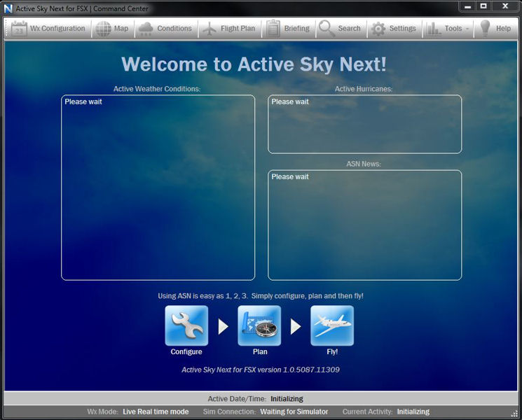
Task: Click the Tools bar chart icon
Action: 434,29
